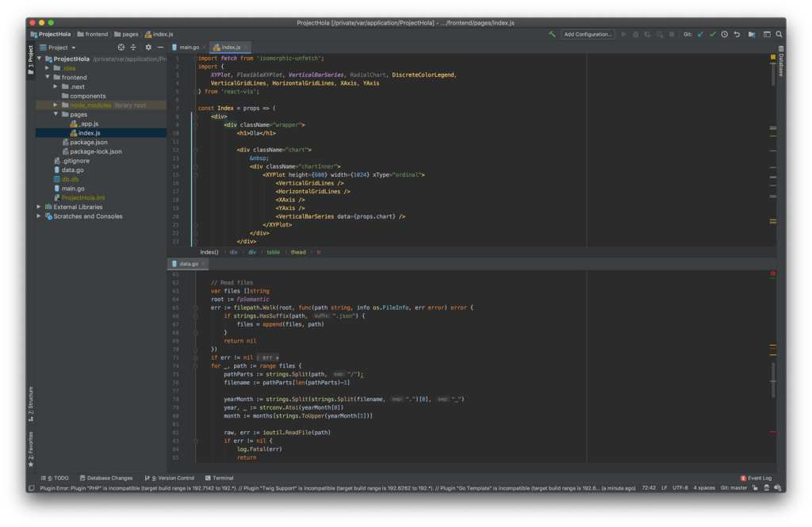Click the Collapse All icon in Project panel
Image resolution: width=812 pixels, height=527 pixels.
tap(133, 47)
